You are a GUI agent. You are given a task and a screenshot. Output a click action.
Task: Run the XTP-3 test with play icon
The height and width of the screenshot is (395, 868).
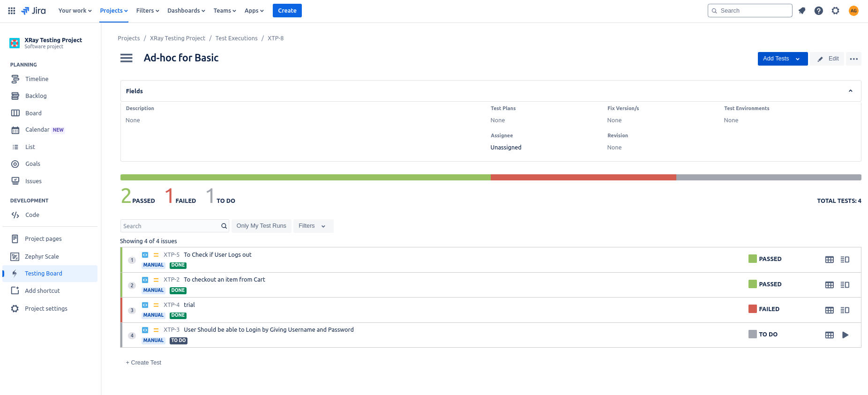coord(845,335)
